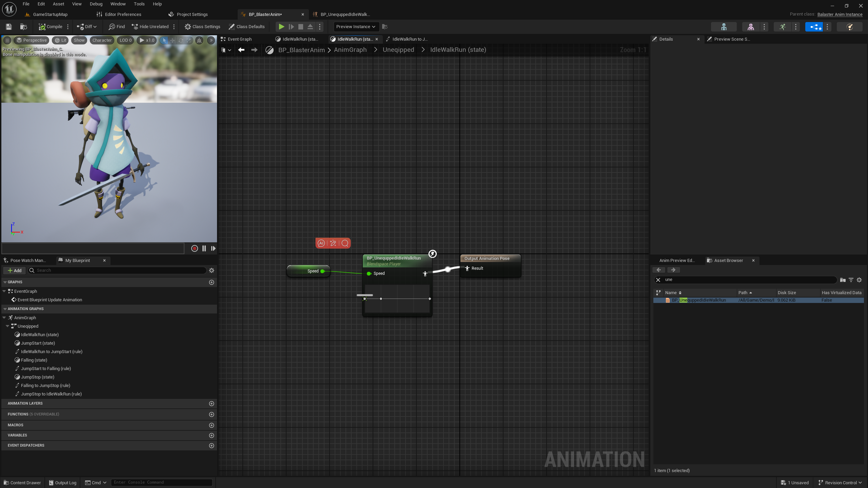Click the record button below viewport
This screenshot has height=488, width=868.
(x=194, y=248)
